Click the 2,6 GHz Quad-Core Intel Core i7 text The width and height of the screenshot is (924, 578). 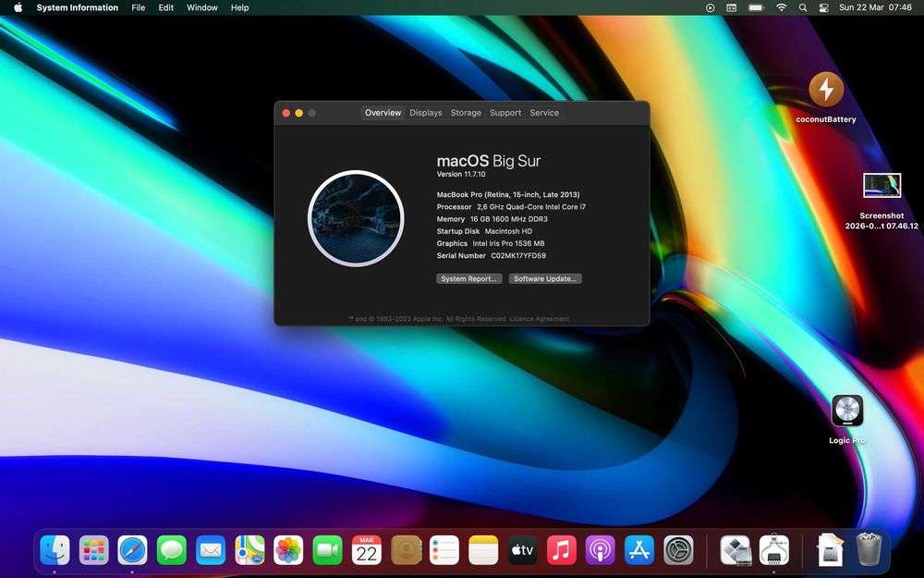click(531, 206)
